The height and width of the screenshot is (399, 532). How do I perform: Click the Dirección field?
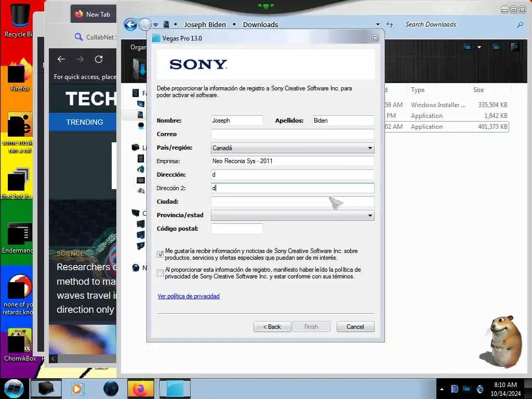point(292,175)
